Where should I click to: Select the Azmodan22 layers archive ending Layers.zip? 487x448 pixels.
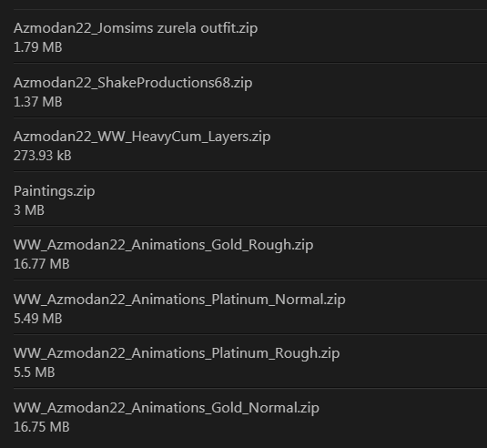(142, 137)
